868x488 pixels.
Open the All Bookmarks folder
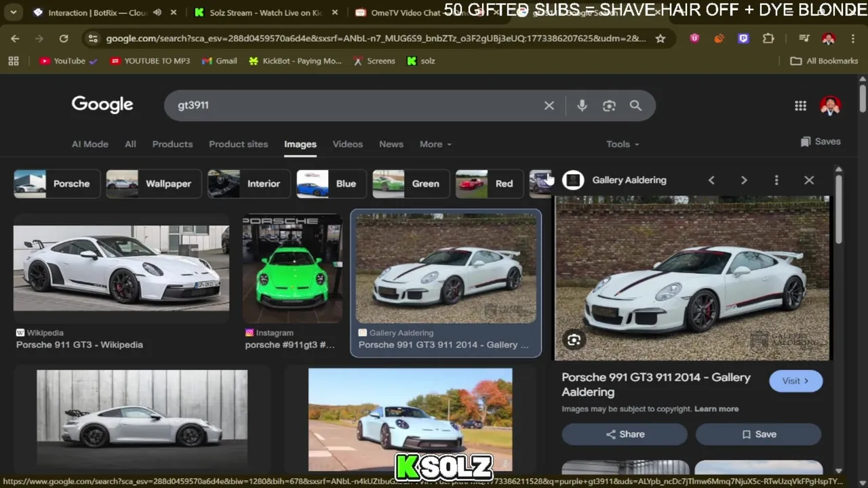[x=825, y=61]
